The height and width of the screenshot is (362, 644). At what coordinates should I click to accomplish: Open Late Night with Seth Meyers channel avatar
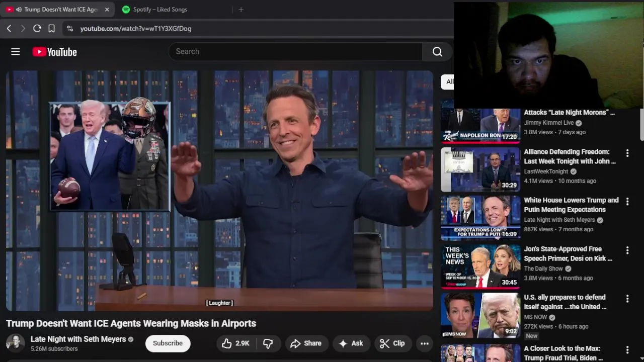click(15, 343)
